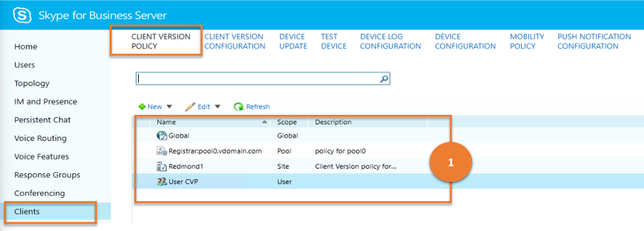Click the Global policy globe icon
The height and width of the screenshot is (231, 644).
coord(162,136)
